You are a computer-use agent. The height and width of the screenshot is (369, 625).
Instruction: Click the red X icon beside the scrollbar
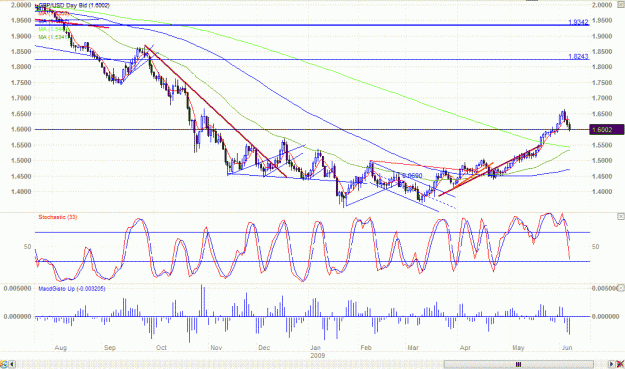[620, 364]
